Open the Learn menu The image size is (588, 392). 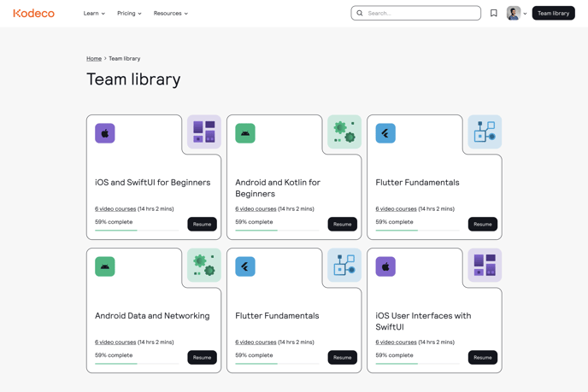pos(94,14)
